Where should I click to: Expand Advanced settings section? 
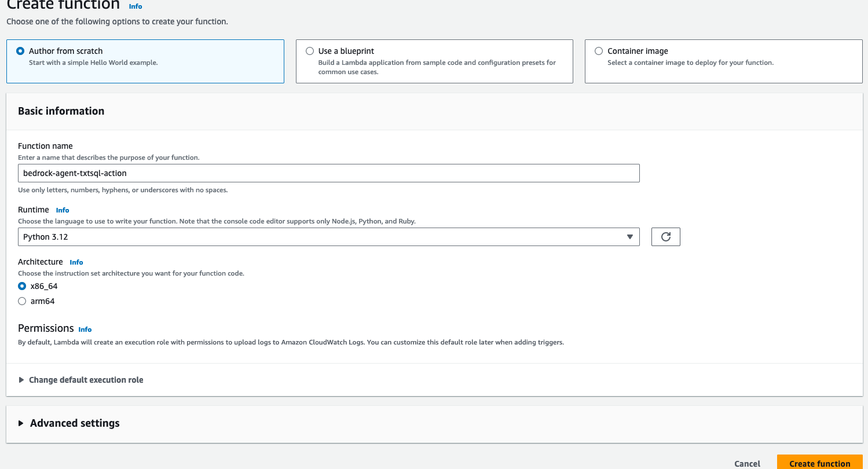pos(68,423)
